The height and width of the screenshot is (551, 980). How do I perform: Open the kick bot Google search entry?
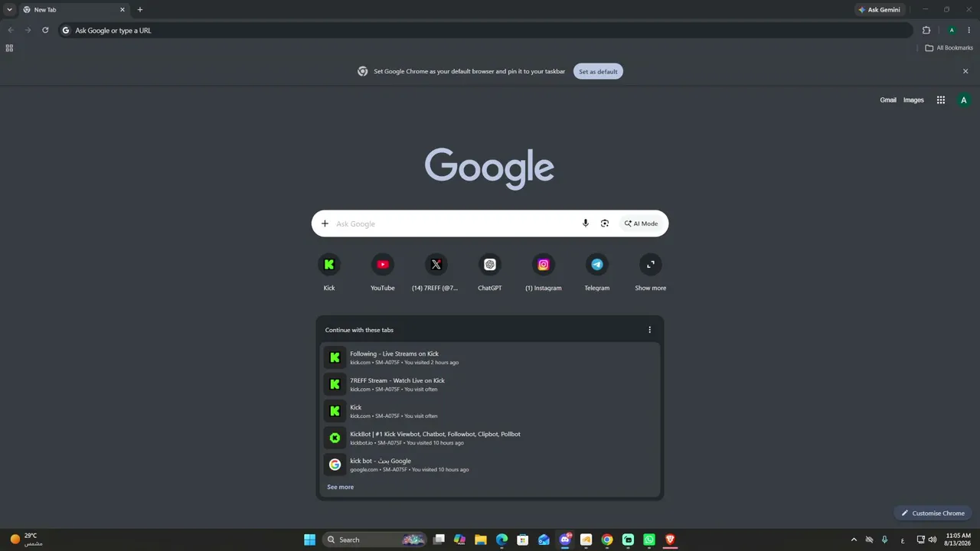click(x=490, y=465)
